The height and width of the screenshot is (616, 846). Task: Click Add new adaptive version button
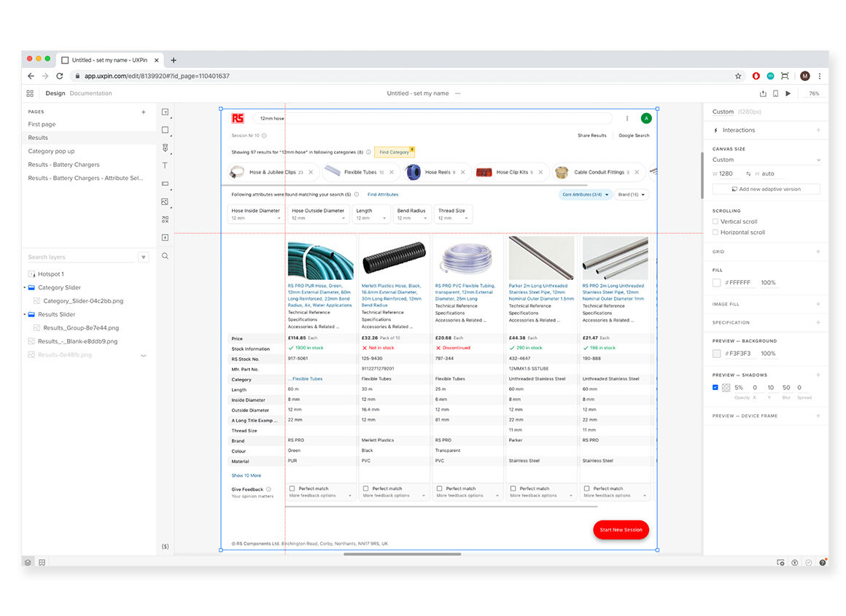click(767, 190)
